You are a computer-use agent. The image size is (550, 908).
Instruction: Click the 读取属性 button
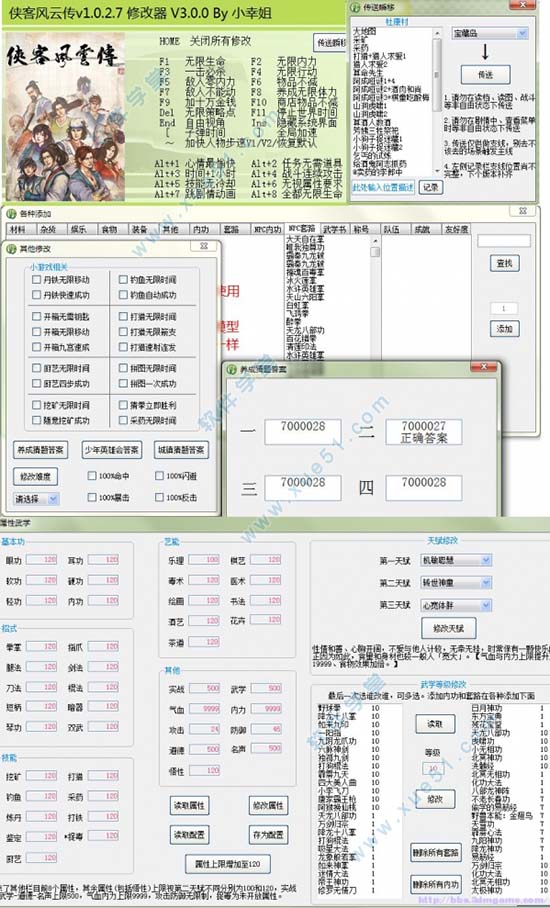coord(189,805)
